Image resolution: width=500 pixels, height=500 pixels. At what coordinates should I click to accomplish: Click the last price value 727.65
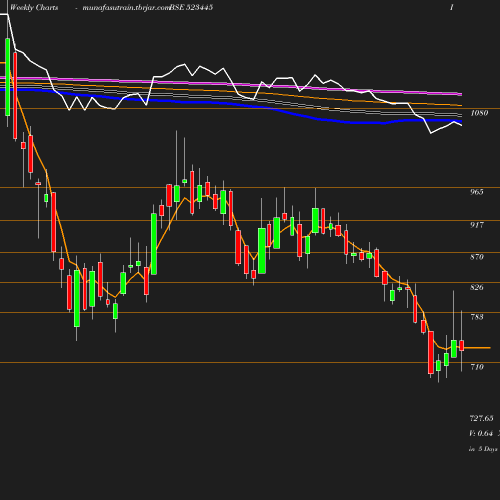[x=481, y=418]
